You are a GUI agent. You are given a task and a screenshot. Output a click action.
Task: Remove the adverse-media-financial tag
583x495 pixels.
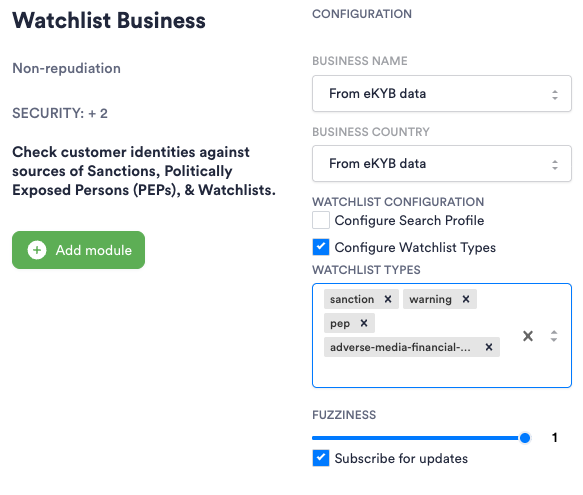(x=489, y=347)
